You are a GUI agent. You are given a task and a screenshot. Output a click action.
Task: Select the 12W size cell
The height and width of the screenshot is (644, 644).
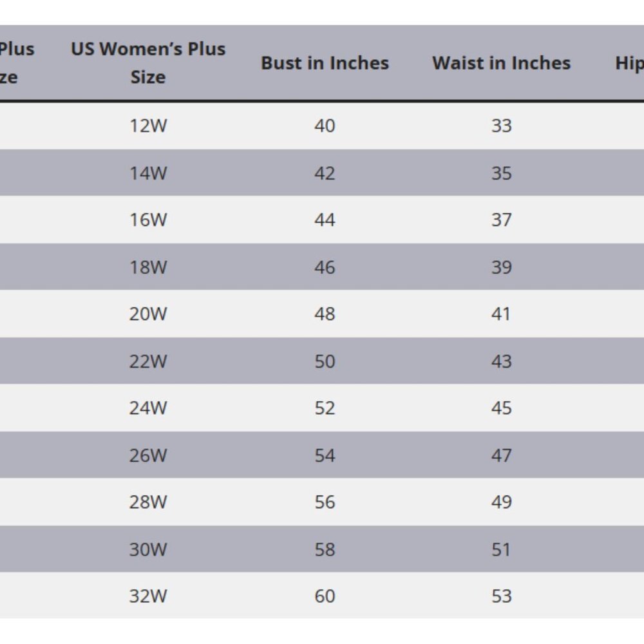click(x=148, y=126)
